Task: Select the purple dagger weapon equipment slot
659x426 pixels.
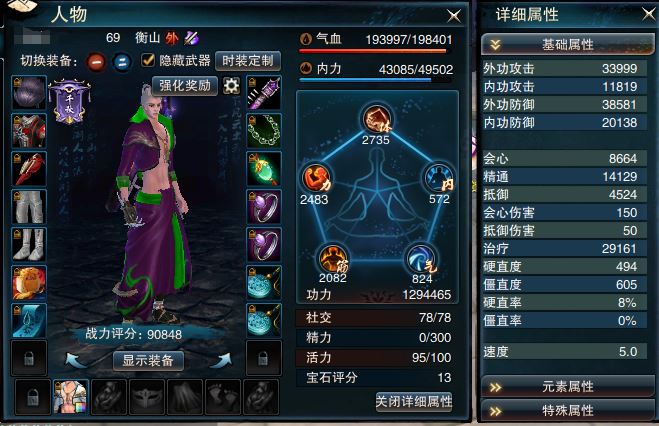Action: click(x=264, y=93)
